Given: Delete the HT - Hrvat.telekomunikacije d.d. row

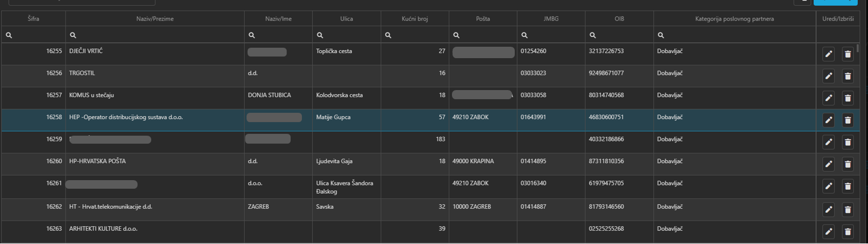Looking at the screenshot, I should click(x=847, y=209).
